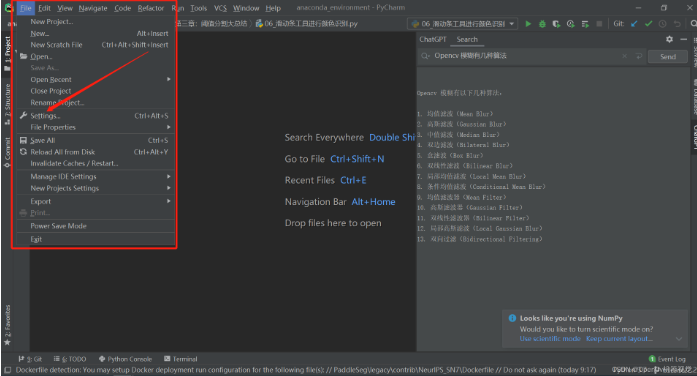The image size is (697, 376).
Task: Hide the ChatGPT tool window with the minus icon
Action: pyautogui.click(x=684, y=40)
